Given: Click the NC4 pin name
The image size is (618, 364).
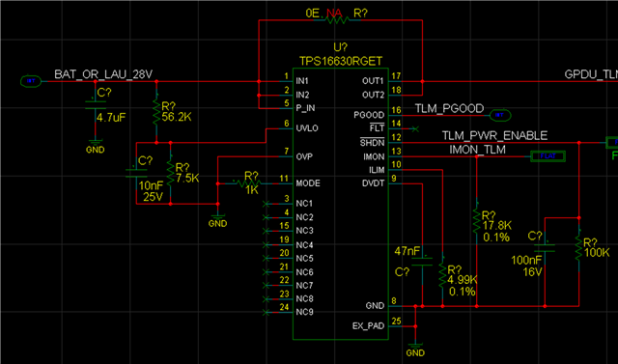Looking at the screenshot, I should pos(305,245).
